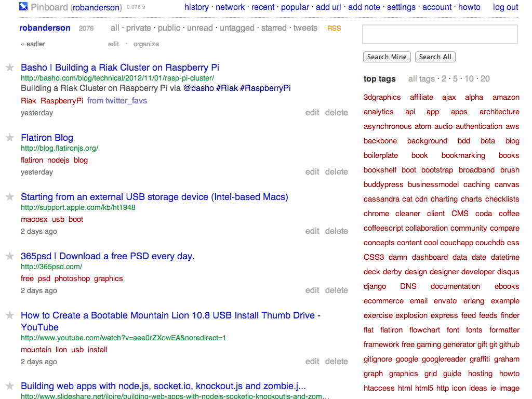Delete the Flatiron Blog bookmark
The height and width of the screenshot is (399, 532).
(336, 172)
